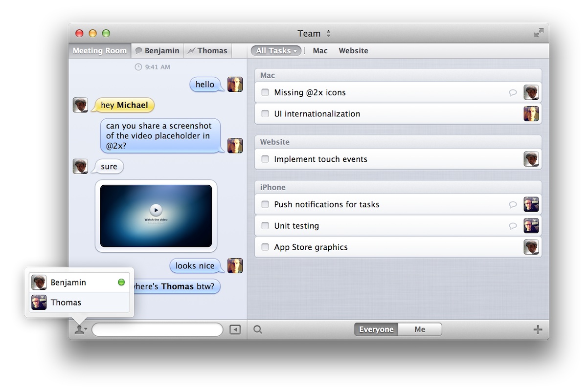This screenshot has width=587, height=392.
Task: Open the people list icon beside chat input
Action: tap(81, 330)
